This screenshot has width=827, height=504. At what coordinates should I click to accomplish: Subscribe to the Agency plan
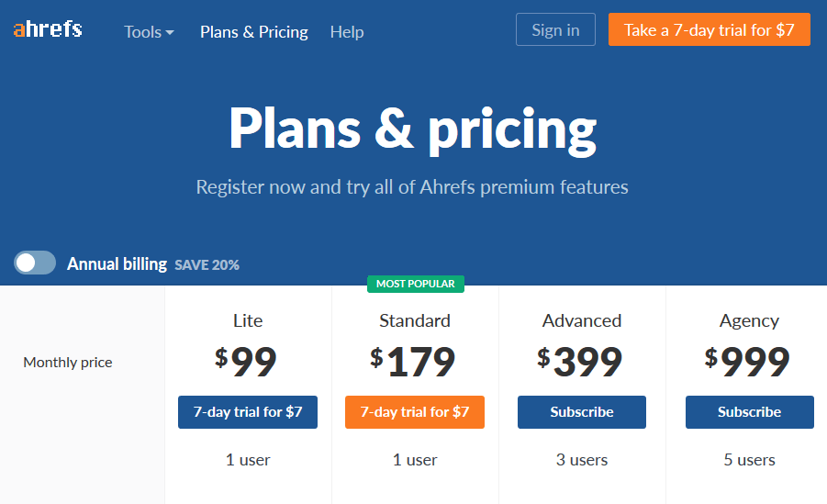pyautogui.click(x=750, y=412)
